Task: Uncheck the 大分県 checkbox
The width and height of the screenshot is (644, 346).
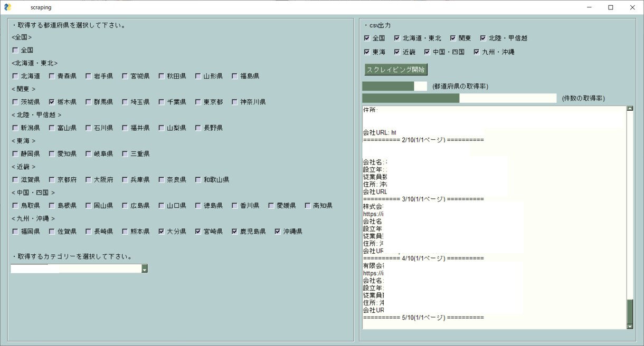Action: tap(162, 231)
